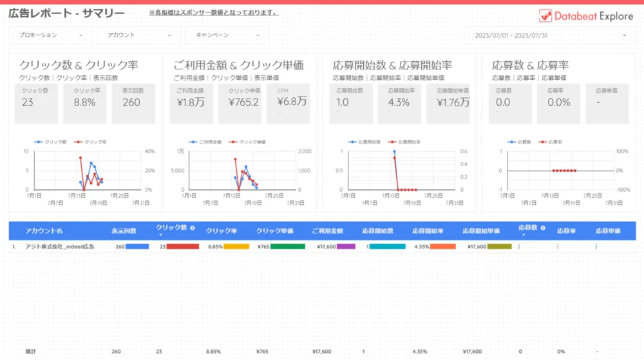The height and width of the screenshot is (360, 644).
Task: Sort table by 表示回数 column header
Action: click(124, 231)
